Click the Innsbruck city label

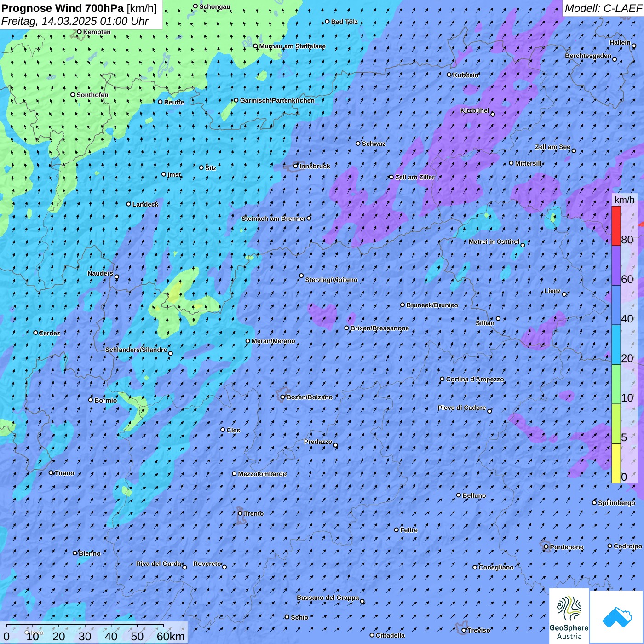(315, 166)
